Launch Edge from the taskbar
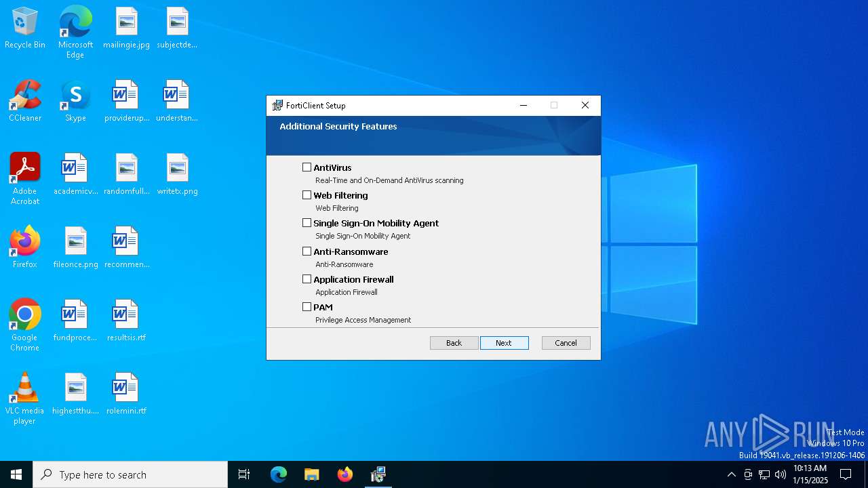The width and height of the screenshot is (868, 488). pyautogui.click(x=279, y=474)
